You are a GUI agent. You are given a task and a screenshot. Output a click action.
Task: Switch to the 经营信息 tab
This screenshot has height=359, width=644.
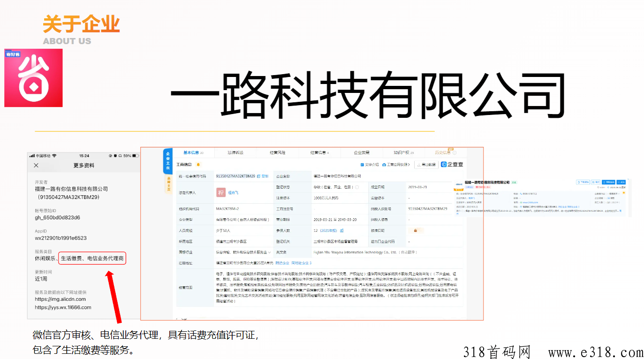319,153
